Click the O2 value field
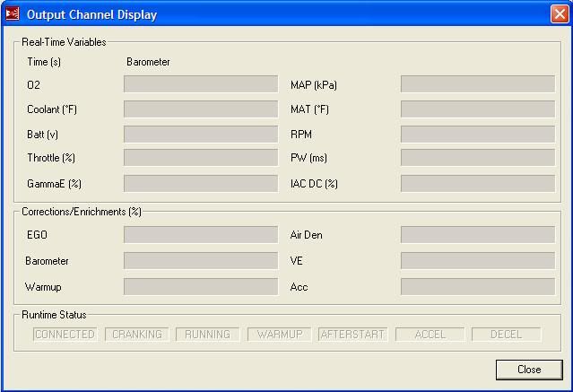The height and width of the screenshot is (392, 573). pos(201,84)
